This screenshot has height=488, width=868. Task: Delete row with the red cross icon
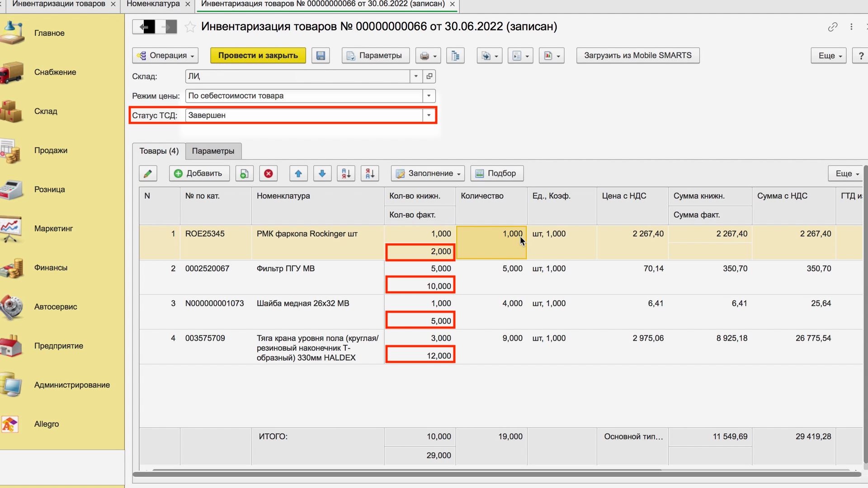tap(269, 174)
